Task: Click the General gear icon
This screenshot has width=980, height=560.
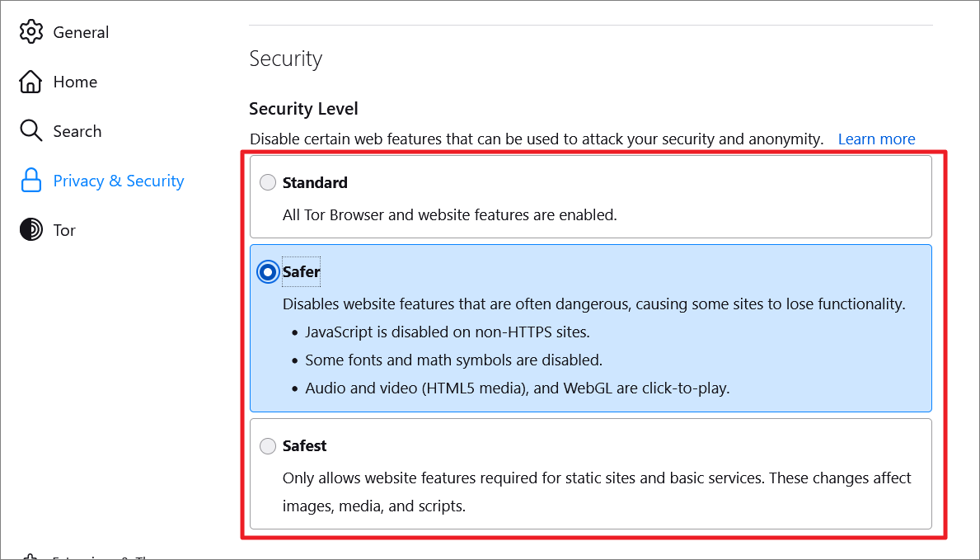Action: tap(30, 32)
